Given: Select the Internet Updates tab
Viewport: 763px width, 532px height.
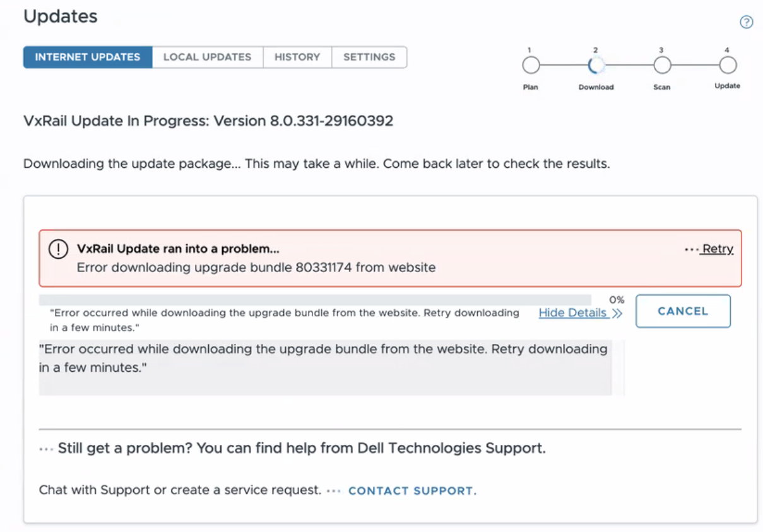Looking at the screenshot, I should pyautogui.click(x=88, y=57).
